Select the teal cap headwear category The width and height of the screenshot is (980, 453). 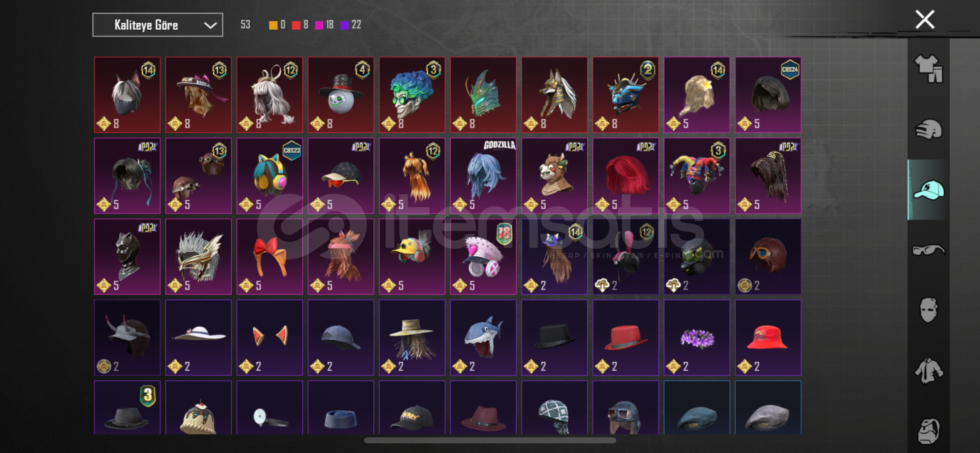click(928, 190)
